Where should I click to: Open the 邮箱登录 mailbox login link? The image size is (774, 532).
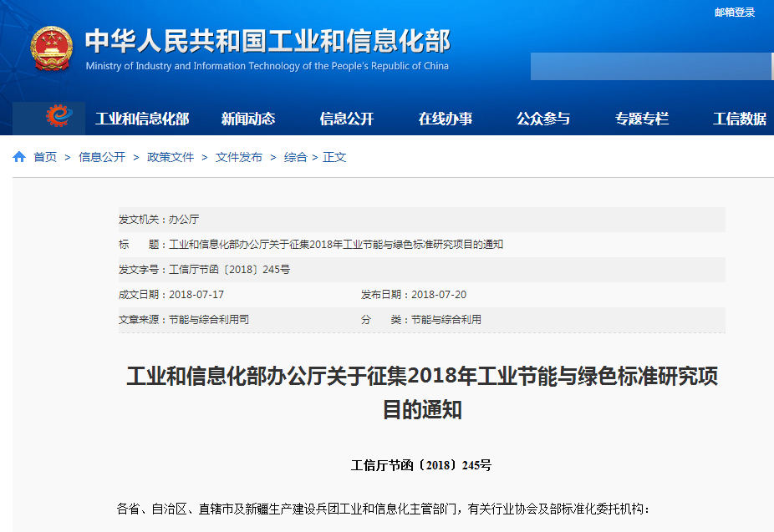735,13
